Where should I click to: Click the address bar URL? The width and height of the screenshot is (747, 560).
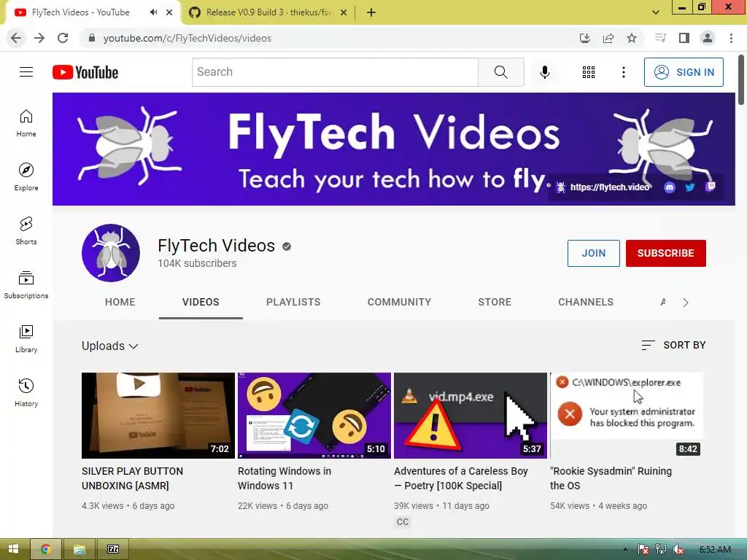(187, 38)
